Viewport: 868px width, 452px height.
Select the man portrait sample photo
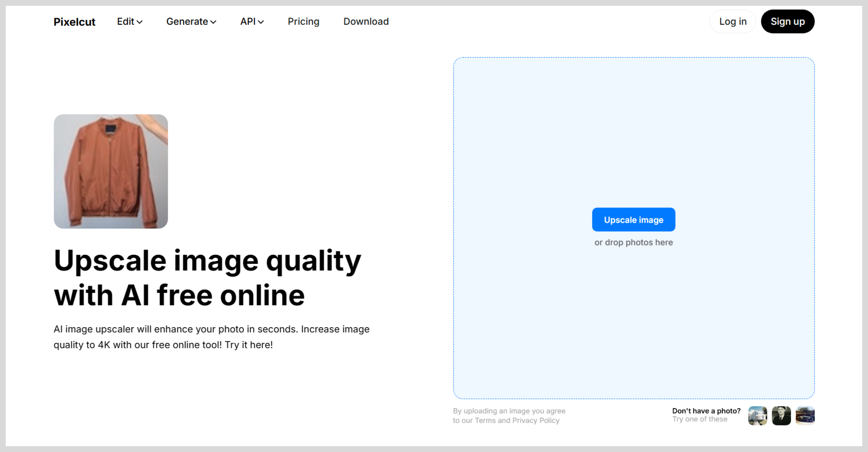[781, 416]
